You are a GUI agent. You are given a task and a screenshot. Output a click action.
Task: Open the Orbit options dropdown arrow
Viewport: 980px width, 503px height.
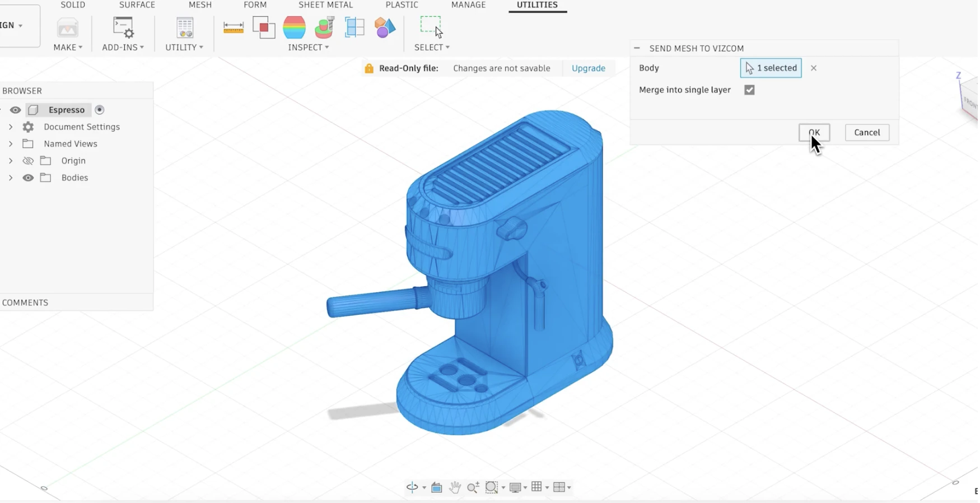pos(424,488)
